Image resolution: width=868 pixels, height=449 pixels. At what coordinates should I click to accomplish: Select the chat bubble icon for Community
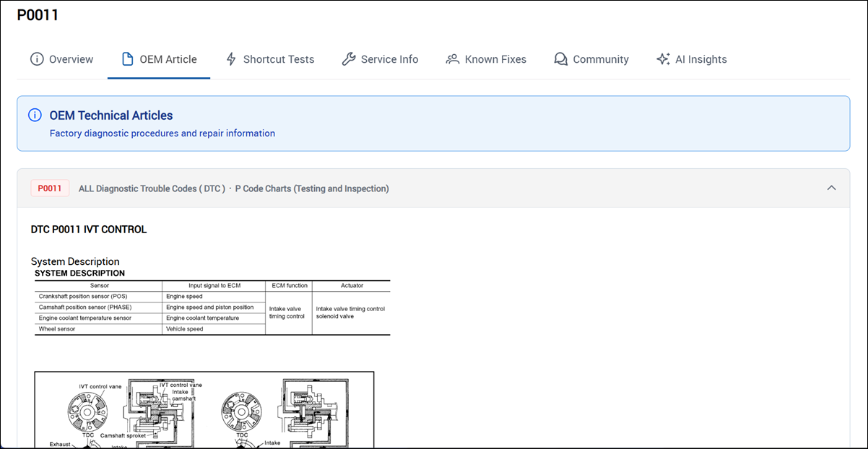pyautogui.click(x=560, y=58)
